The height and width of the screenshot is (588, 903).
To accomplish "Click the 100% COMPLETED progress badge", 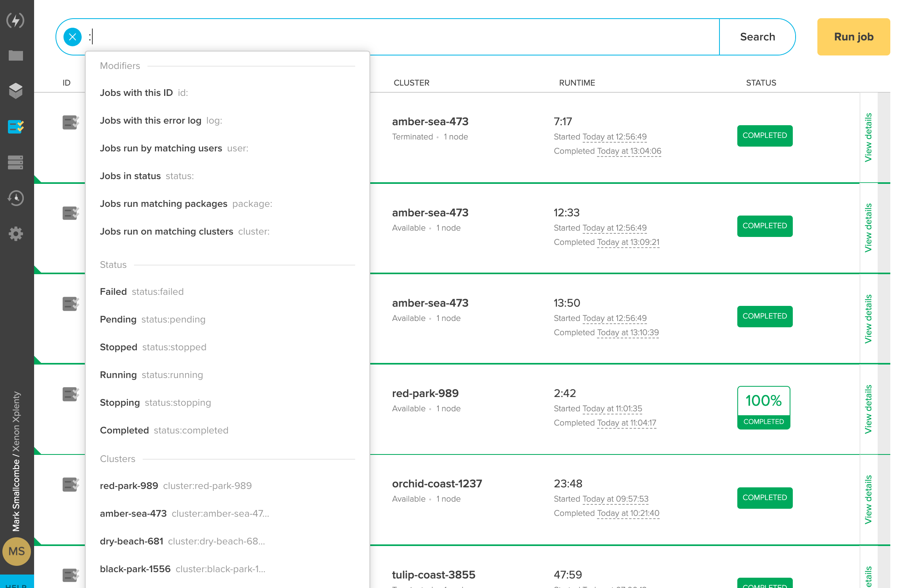I will pyautogui.click(x=763, y=408).
